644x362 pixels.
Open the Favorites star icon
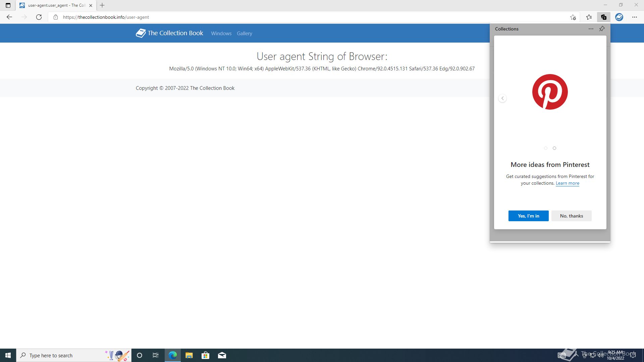[589, 17]
